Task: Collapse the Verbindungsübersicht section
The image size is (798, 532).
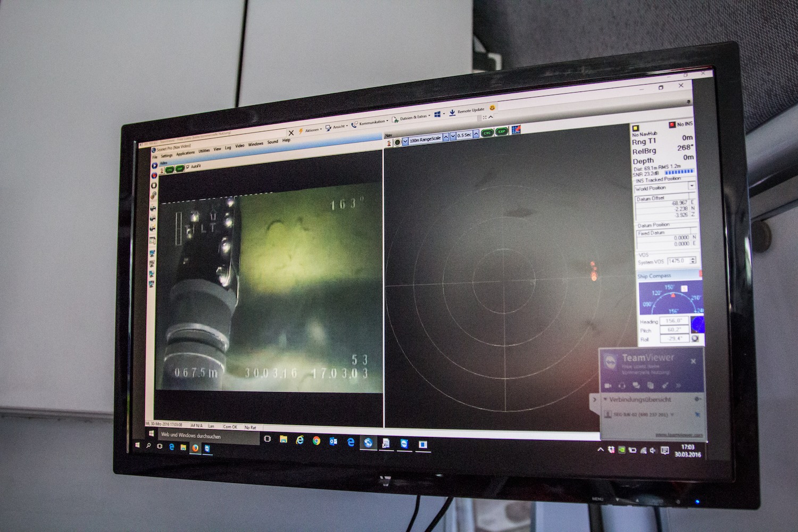Action: click(605, 400)
